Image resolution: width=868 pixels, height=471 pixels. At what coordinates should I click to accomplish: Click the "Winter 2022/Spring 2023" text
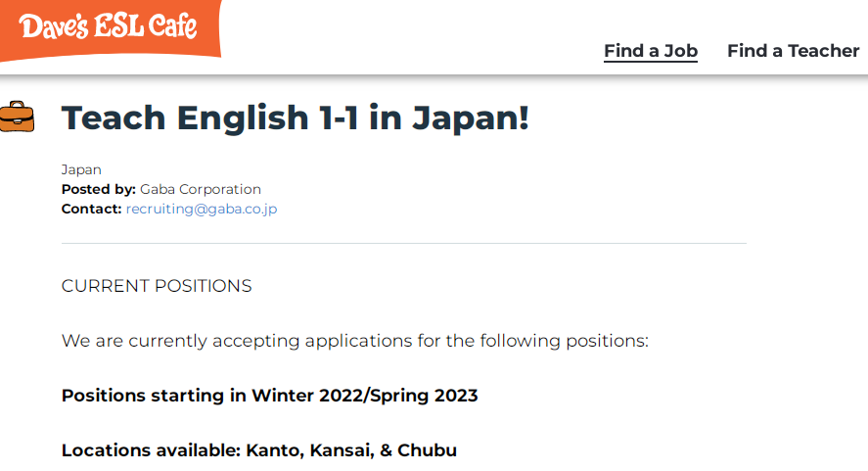click(365, 396)
